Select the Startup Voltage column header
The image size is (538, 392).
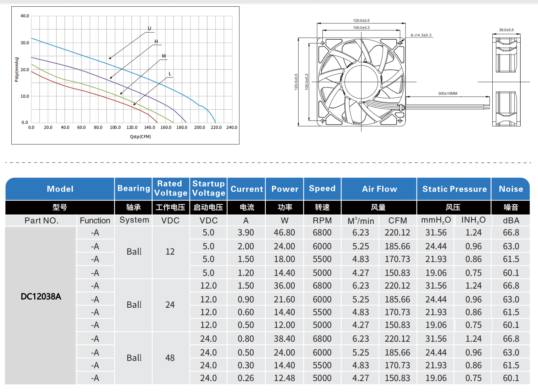(209, 188)
